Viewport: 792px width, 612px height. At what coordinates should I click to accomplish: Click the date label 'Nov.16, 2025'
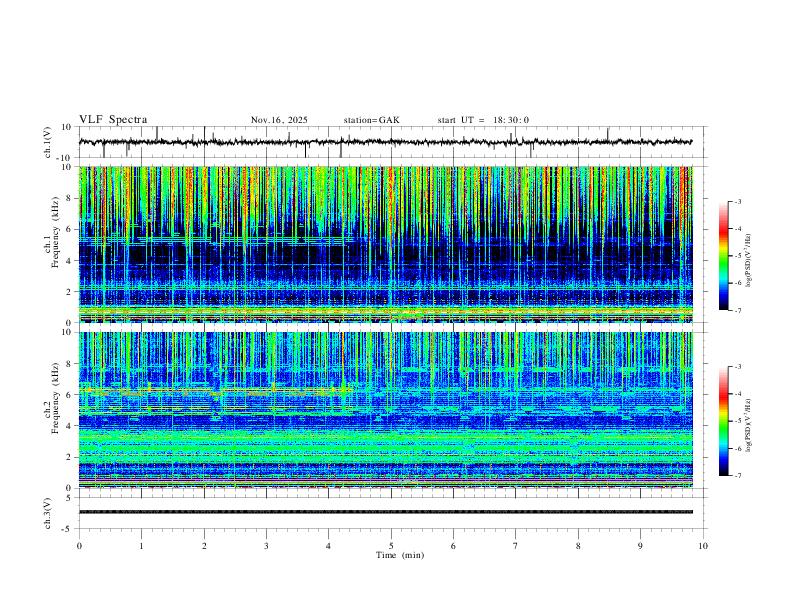point(279,120)
